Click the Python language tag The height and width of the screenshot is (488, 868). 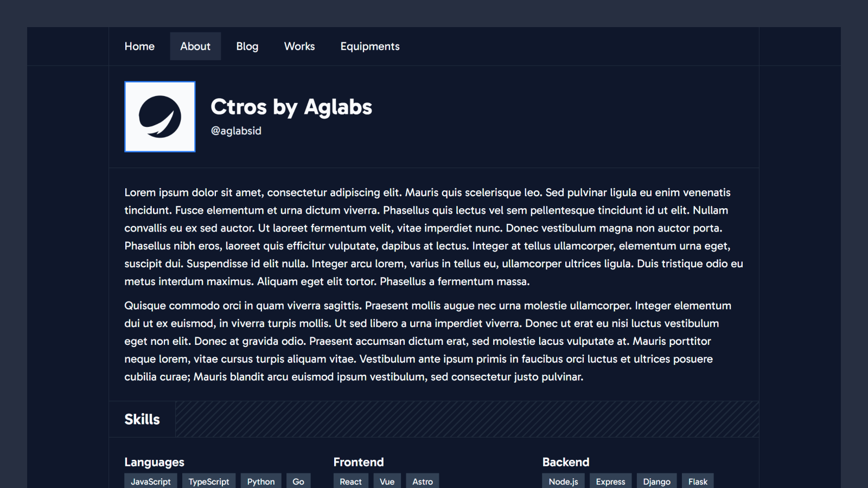coord(261,481)
